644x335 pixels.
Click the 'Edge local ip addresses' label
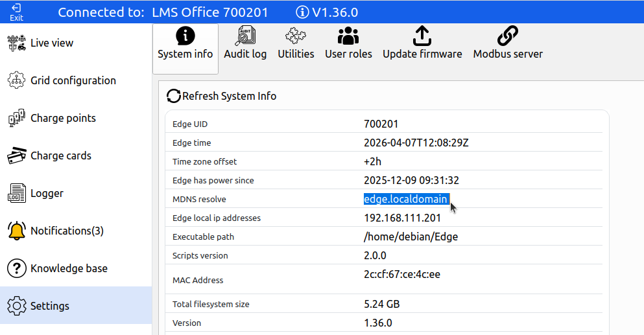pyautogui.click(x=217, y=218)
